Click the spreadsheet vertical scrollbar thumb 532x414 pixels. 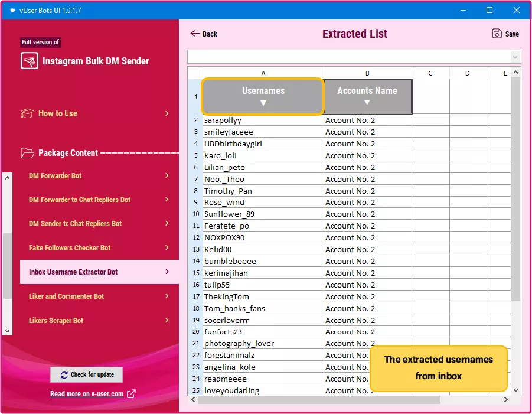[515, 189]
